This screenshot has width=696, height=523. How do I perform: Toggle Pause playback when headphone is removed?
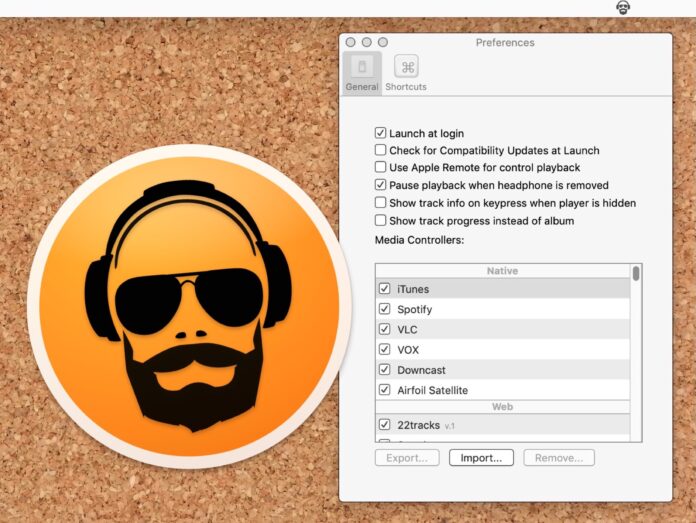pyautogui.click(x=380, y=185)
